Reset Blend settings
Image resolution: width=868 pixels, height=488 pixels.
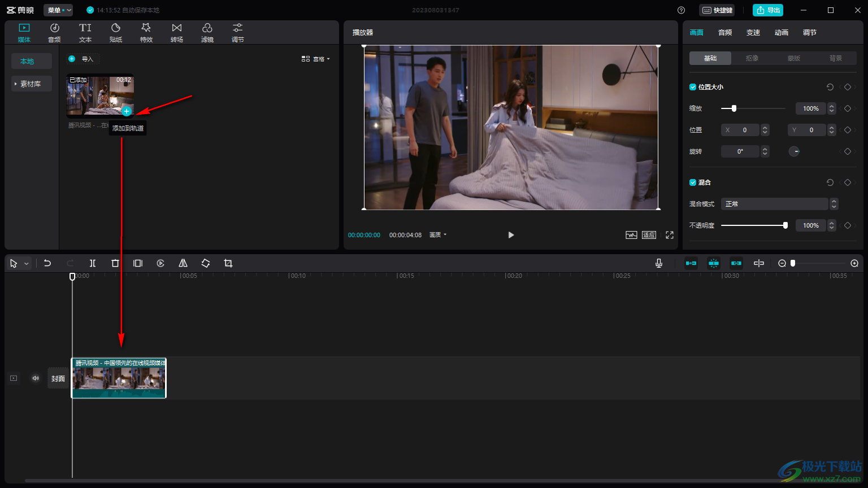(x=830, y=182)
